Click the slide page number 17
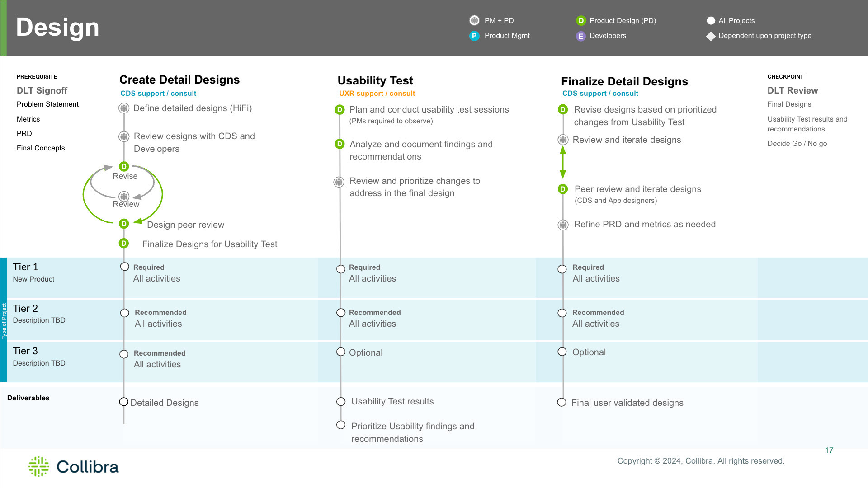Image resolution: width=868 pixels, height=488 pixels. pyautogui.click(x=829, y=450)
